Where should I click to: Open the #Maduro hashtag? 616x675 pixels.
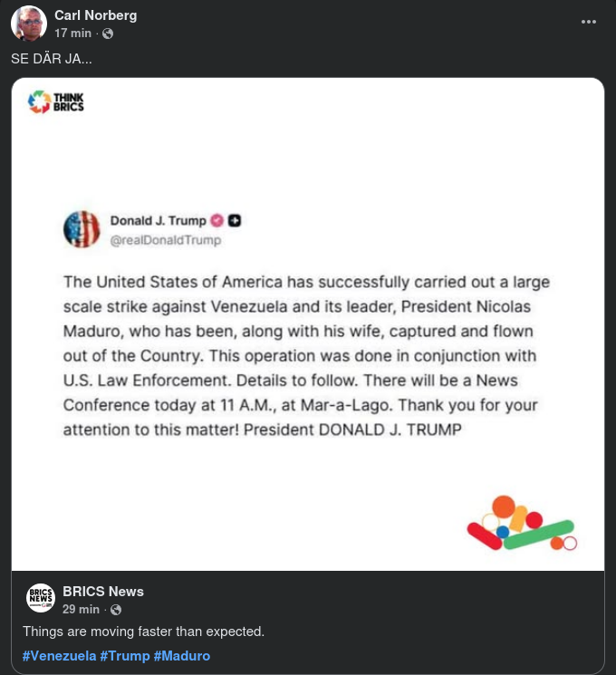(182, 655)
